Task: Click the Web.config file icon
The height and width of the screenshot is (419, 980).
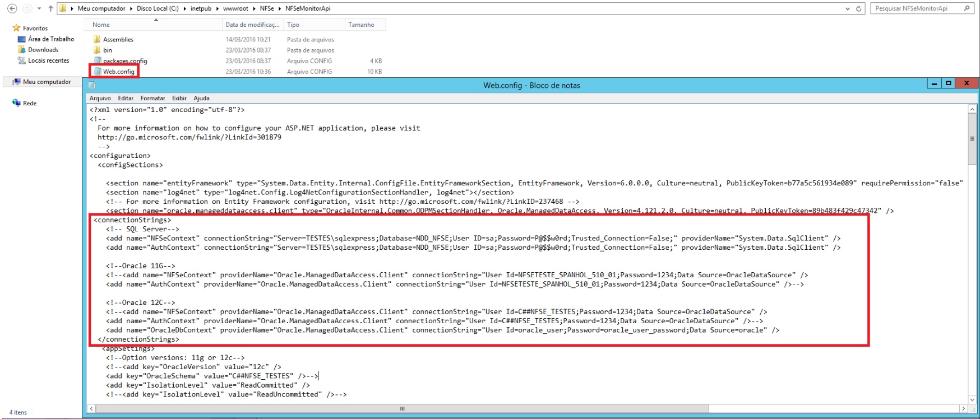Action: coord(97,72)
